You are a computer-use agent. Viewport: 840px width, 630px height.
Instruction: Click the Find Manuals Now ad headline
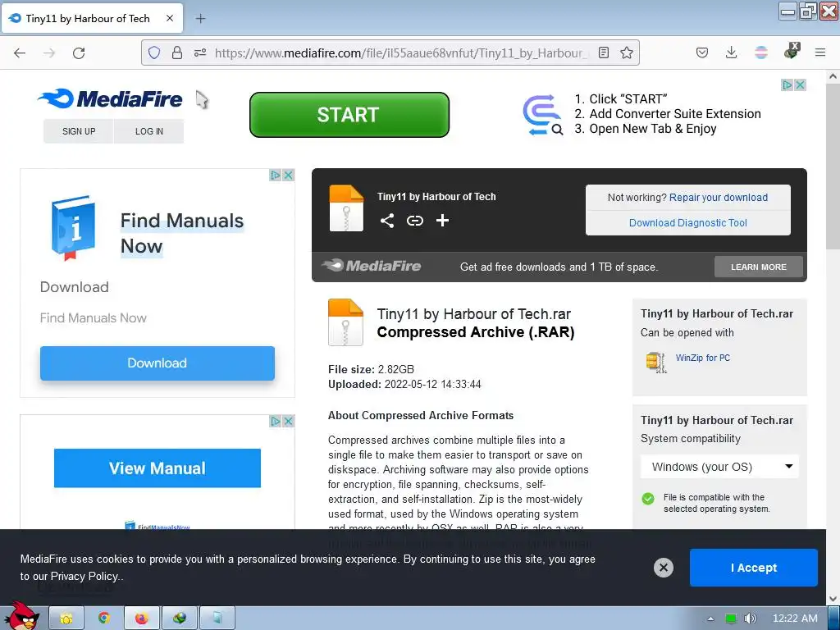(x=182, y=233)
